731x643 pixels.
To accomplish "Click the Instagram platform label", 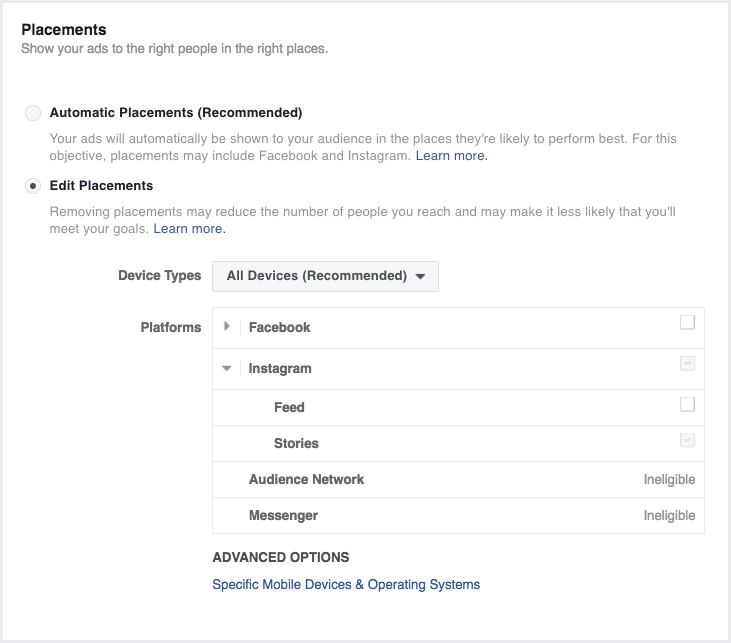I will pyautogui.click(x=280, y=368).
